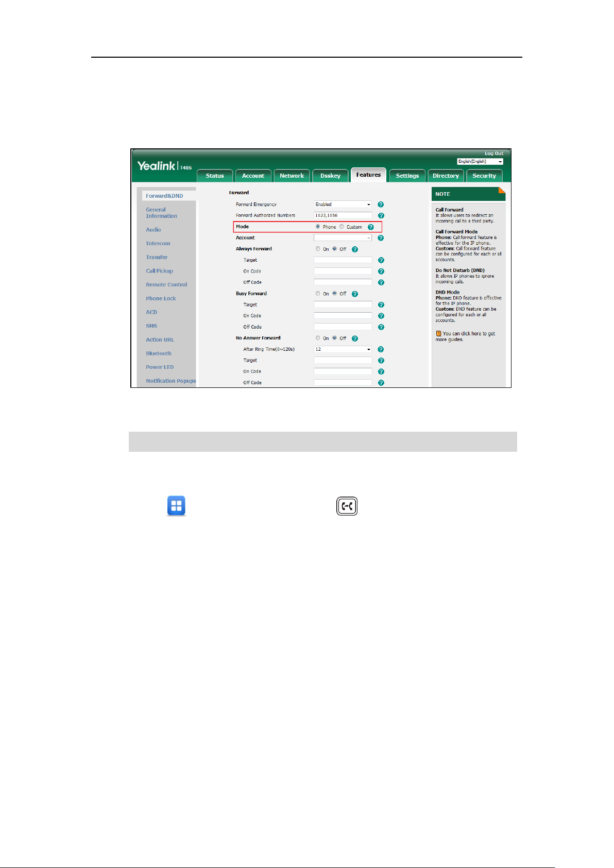
Task: Click Busy Forward On Code field
Action: click(x=343, y=316)
